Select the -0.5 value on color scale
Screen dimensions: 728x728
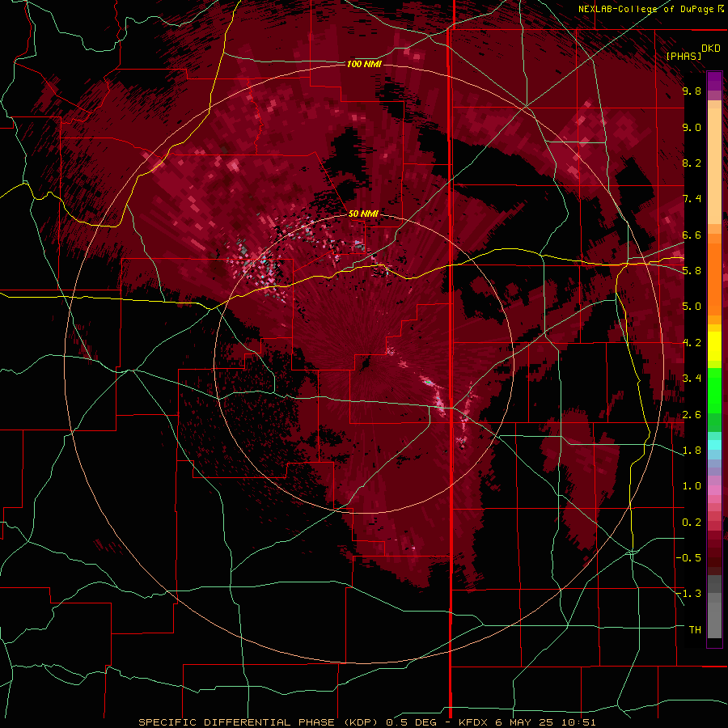point(689,558)
